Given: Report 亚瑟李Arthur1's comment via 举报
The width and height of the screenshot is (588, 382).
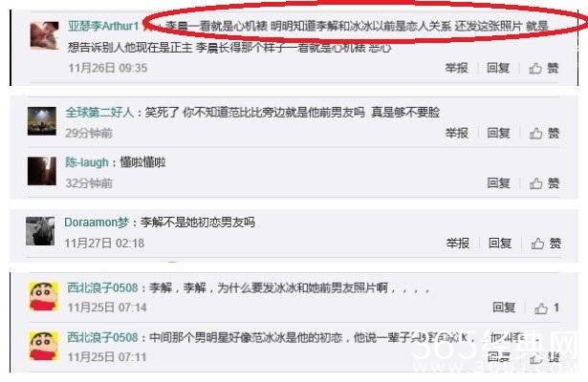Looking at the screenshot, I should [456, 68].
